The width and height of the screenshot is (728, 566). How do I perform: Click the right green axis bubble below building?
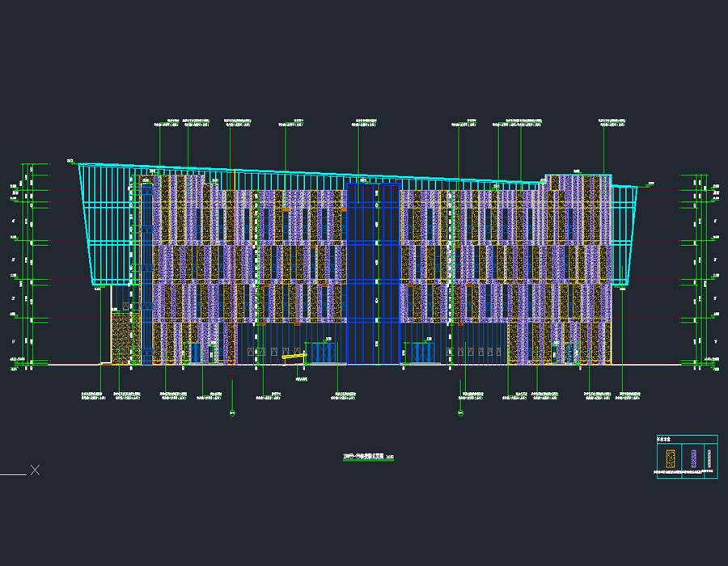tap(460, 412)
